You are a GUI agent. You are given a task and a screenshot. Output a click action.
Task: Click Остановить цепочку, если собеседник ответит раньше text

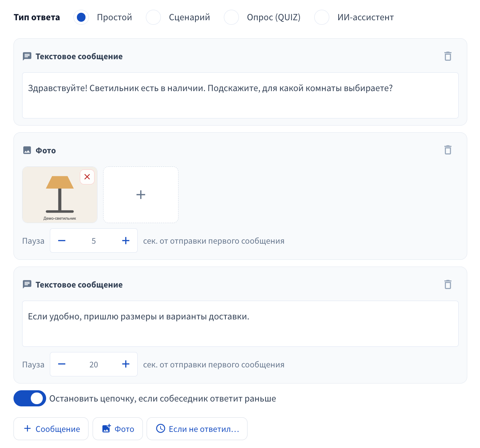(163, 399)
